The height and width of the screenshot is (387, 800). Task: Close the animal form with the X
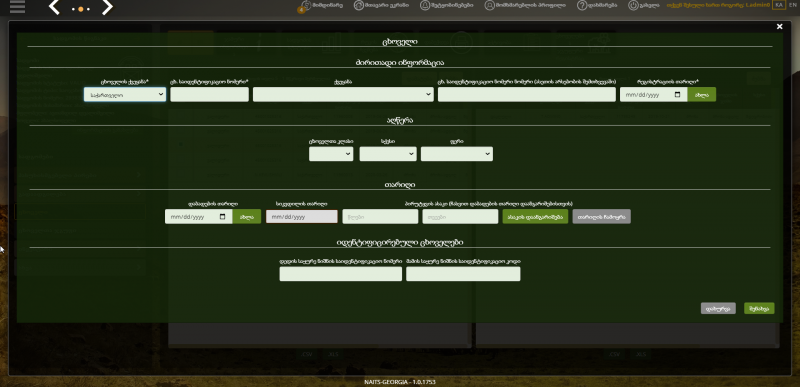[x=779, y=27]
